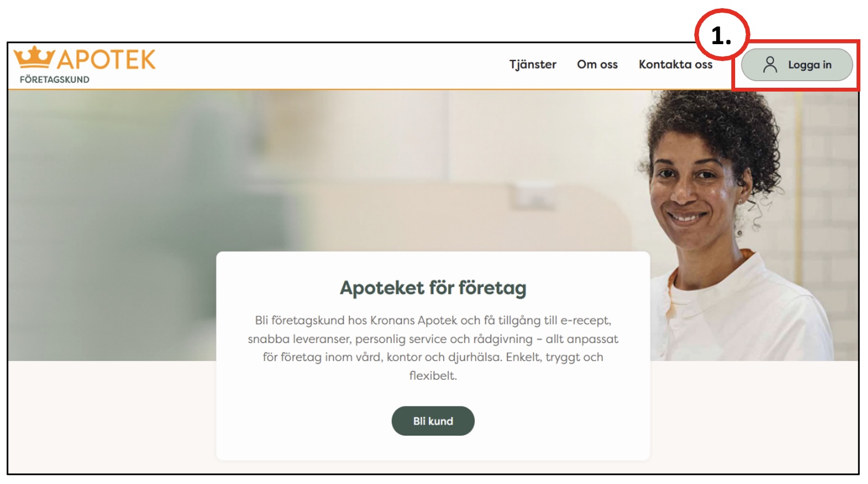Click the word e-recept in the description
Screen dimensions: 868x484
(585, 320)
